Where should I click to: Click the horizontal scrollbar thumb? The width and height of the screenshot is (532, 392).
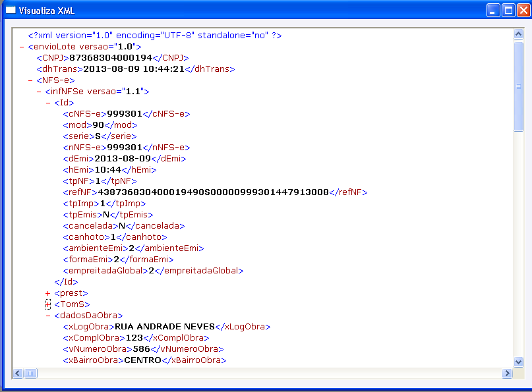click(30, 374)
